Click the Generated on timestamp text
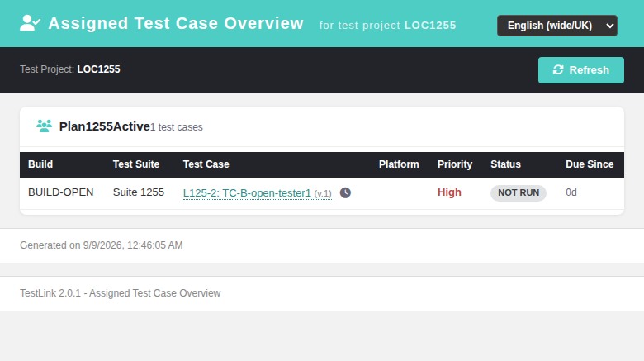Screen dimensions: 644x361 (x=101, y=245)
